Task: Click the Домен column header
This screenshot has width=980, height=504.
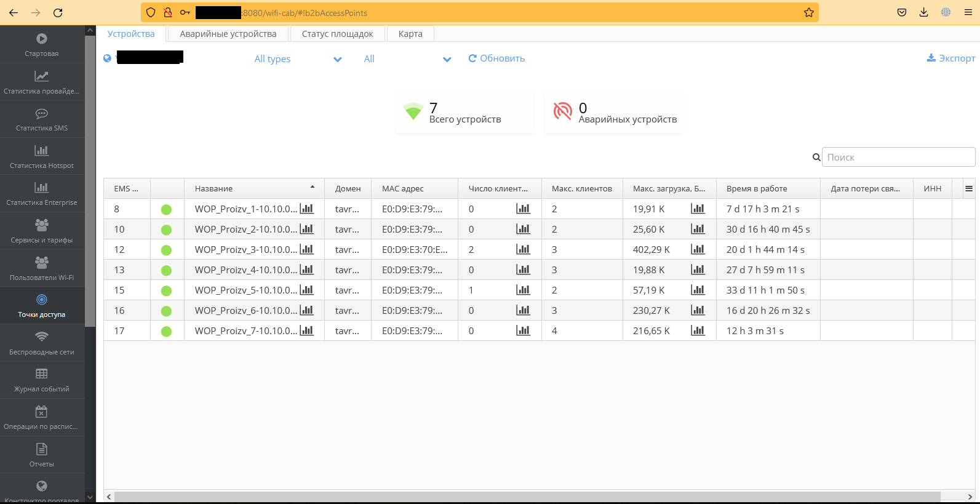Action: point(348,188)
